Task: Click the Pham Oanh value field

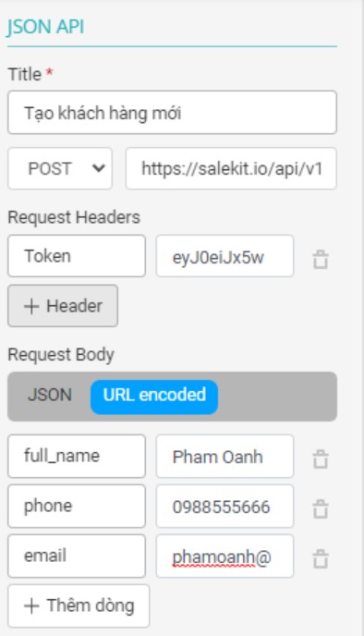Action: pyautogui.click(x=225, y=457)
